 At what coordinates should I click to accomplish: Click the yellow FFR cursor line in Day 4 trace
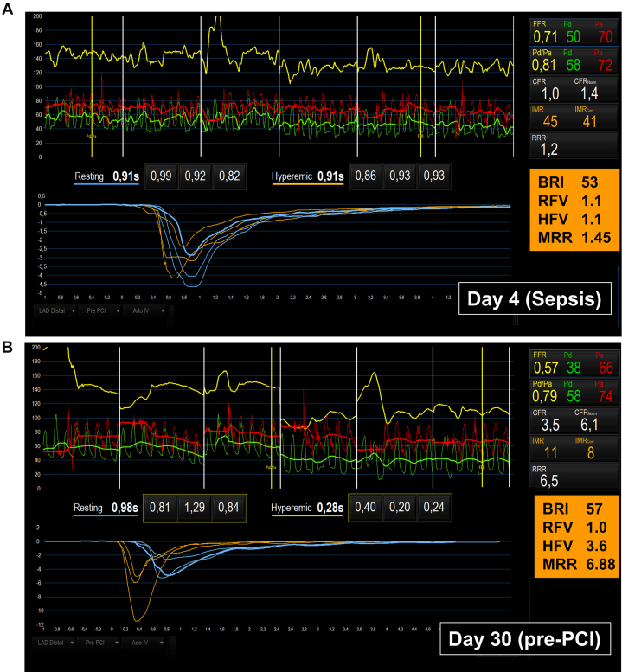click(x=421, y=86)
